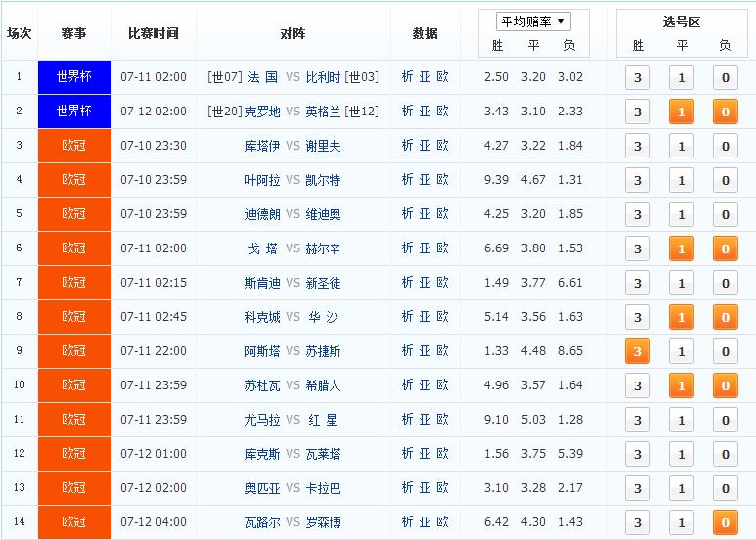Open 析 analysis for 克罗地 vs 英格兰
This screenshot has width=756, height=540.
(x=408, y=111)
